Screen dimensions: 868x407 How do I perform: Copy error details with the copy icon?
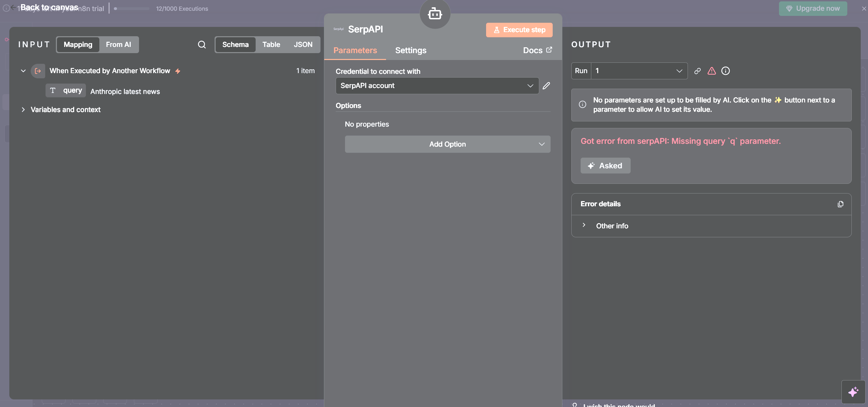(840, 204)
